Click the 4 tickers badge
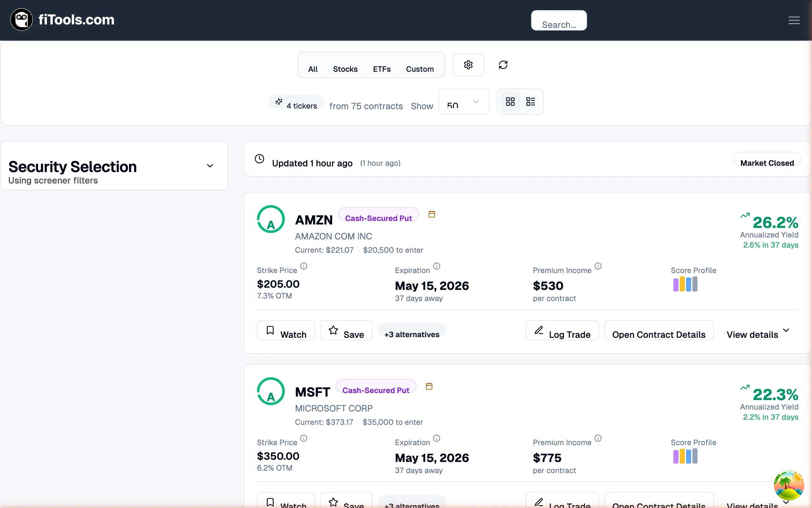Image resolution: width=812 pixels, height=508 pixels. pyautogui.click(x=296, y=102)
